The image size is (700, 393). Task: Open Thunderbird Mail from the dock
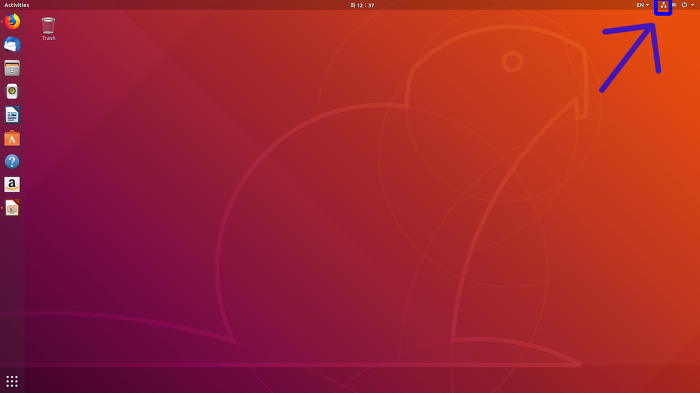pos(12,45)
